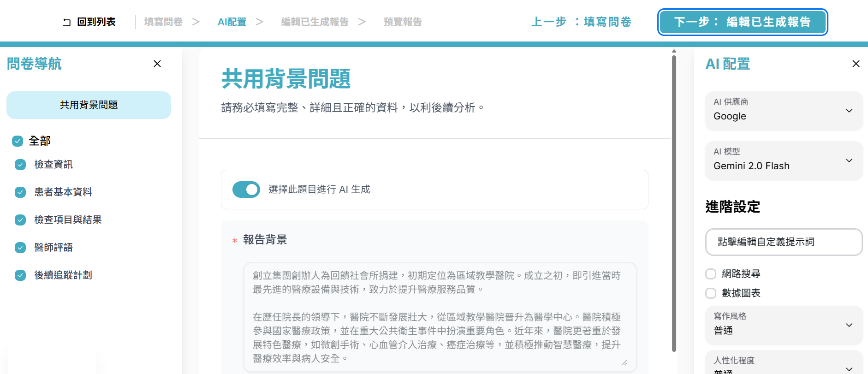This screenshot has width=868, height=374.
Task: Click 點擊編輯自定義提示詞 button
Action: (x=784, y=242)
